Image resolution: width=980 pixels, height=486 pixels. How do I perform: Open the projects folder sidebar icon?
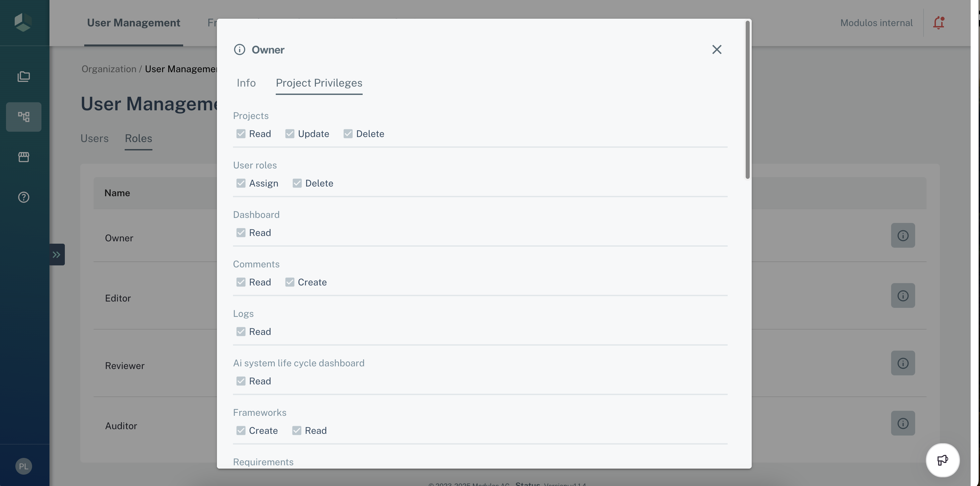pyautogui.click(x=24, y=77)
